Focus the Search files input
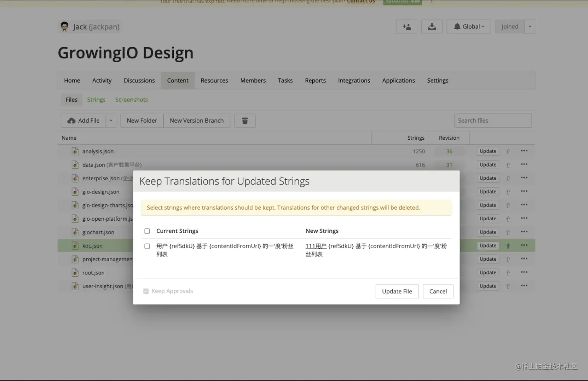 [x=493, y=121]
